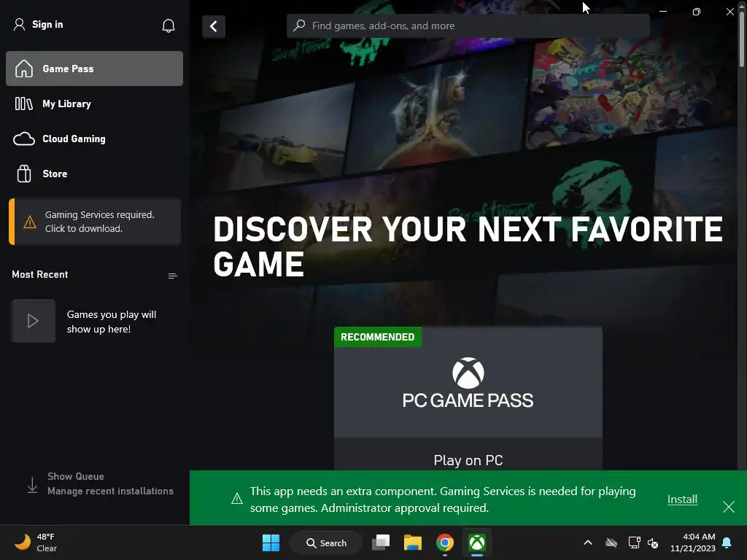Open the Windows notification bell
747x560 pixels.
click(x=727, y=542)
